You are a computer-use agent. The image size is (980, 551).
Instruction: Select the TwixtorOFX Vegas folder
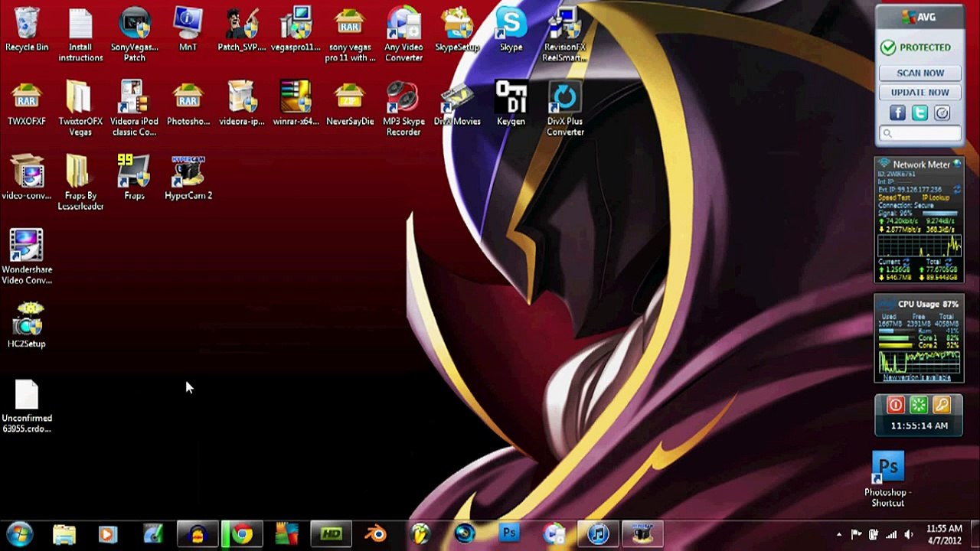80,109
